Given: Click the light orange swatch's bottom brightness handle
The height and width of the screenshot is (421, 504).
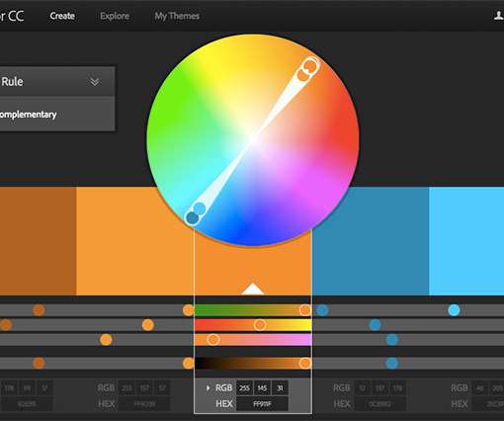Looking at the screenshot, I should coord(189,364).
